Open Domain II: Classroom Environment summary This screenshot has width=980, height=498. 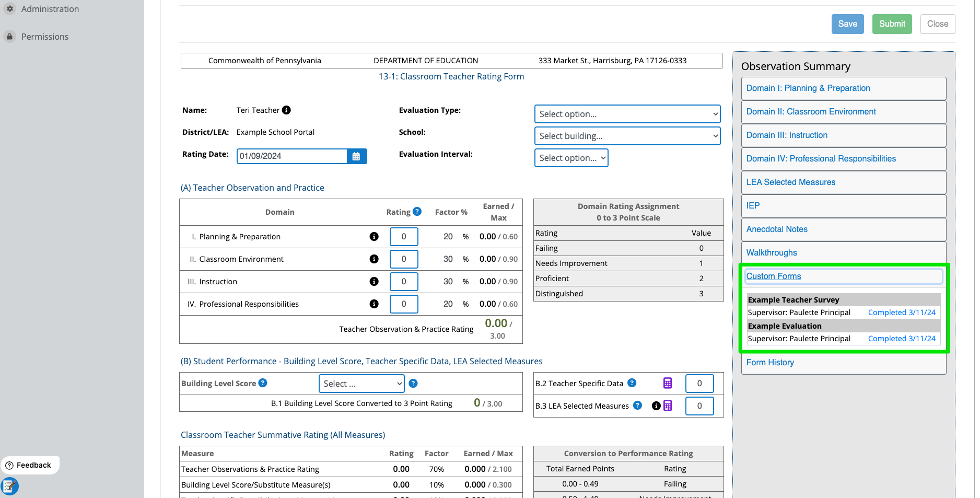[x=844, y=112]
